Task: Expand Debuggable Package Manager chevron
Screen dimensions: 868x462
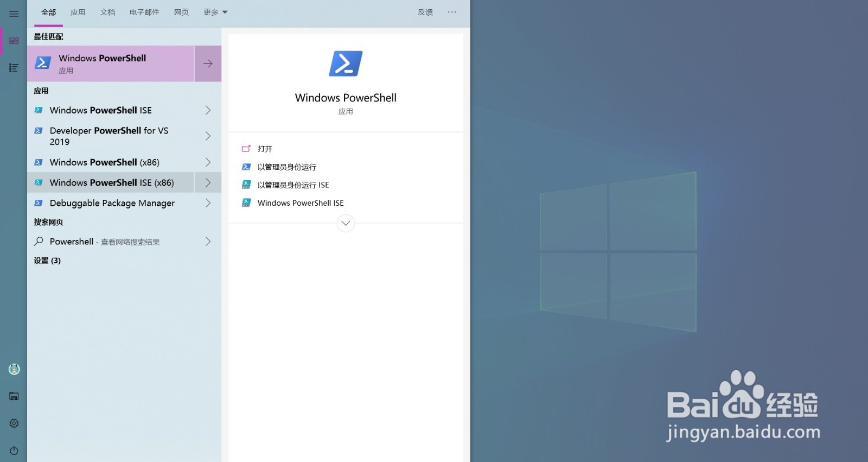Action: coord(208,203)
